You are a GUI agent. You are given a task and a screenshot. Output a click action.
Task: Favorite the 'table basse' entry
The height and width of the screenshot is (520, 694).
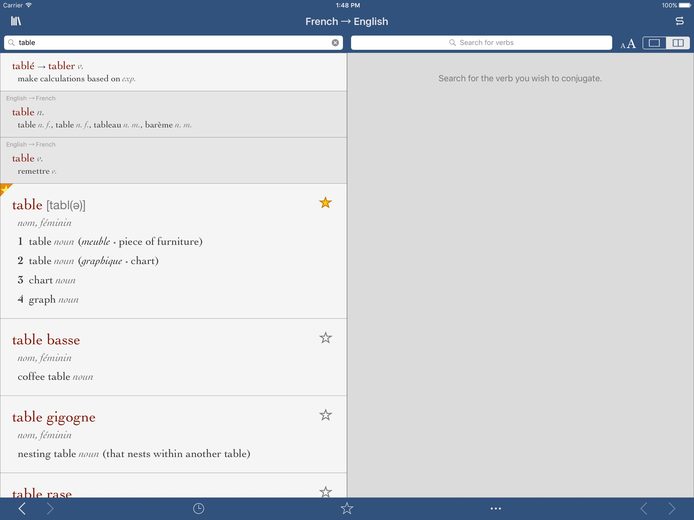tap(325, 338)
